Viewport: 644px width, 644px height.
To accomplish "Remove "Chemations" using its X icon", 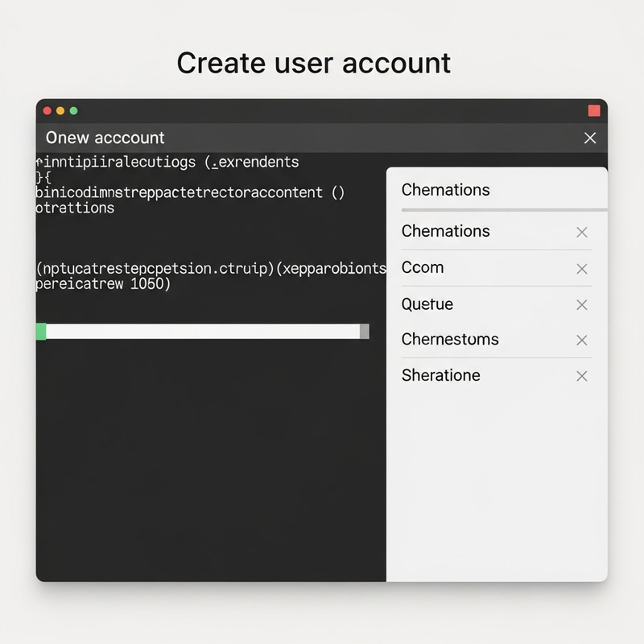I will click(x=581, y=232).
